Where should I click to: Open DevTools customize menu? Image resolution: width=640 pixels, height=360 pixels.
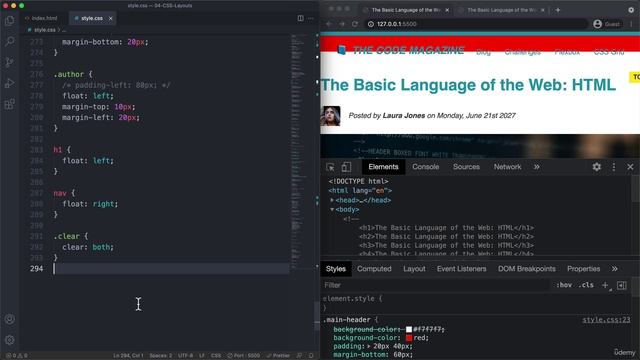tap(614, 167)
